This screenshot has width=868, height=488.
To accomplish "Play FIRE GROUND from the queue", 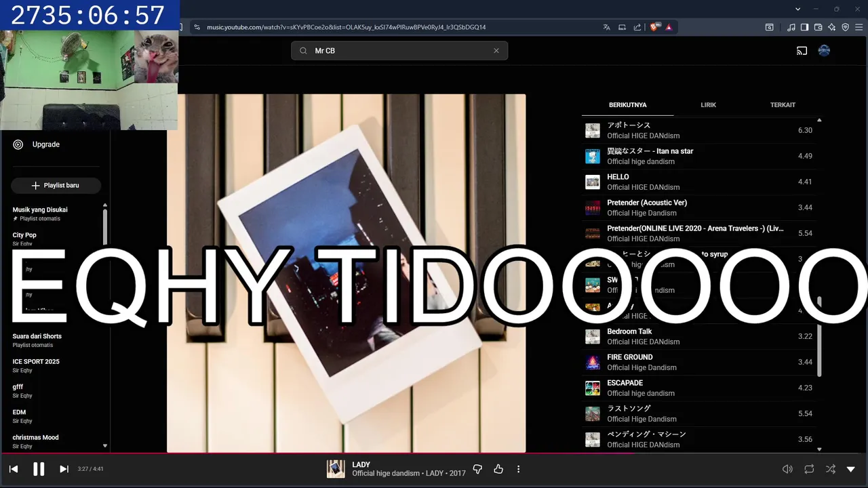I will pos(700,362).
